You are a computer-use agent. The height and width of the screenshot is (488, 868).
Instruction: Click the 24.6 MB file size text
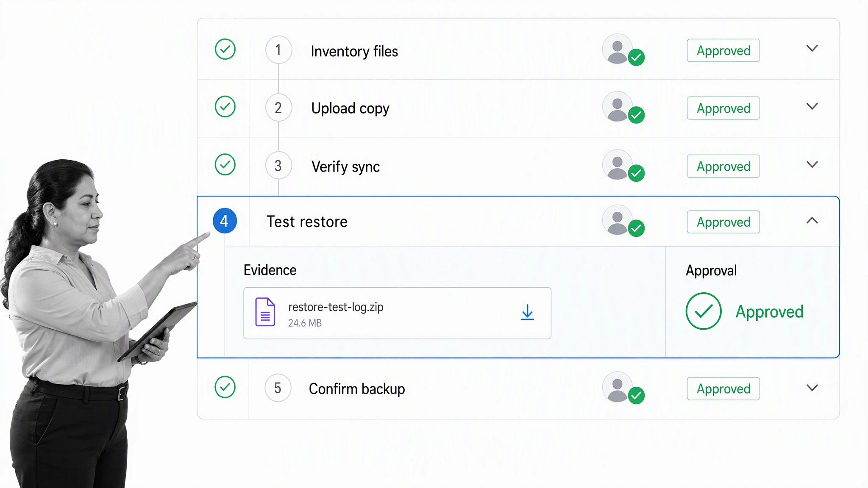click(305, 323)
